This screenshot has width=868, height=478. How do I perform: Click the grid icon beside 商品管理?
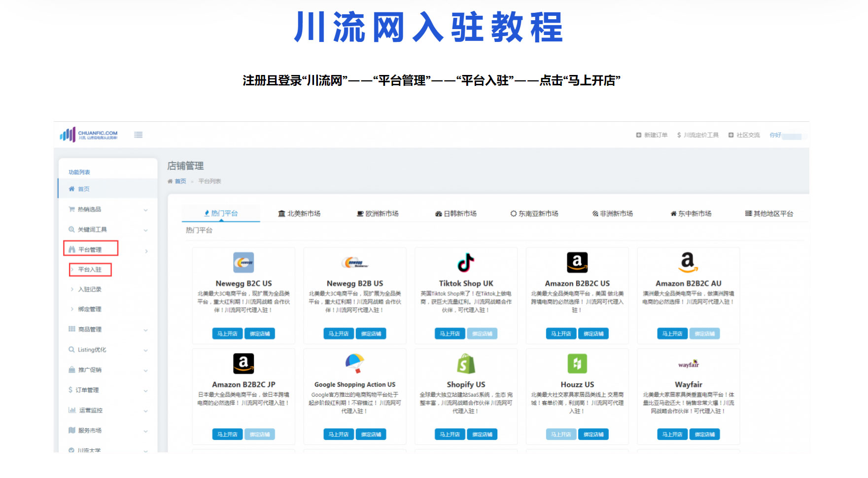click(x=71, y=329)
